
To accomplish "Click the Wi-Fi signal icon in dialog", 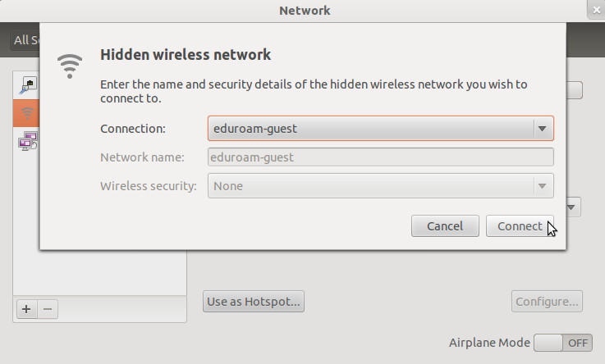I will point(71,65).
